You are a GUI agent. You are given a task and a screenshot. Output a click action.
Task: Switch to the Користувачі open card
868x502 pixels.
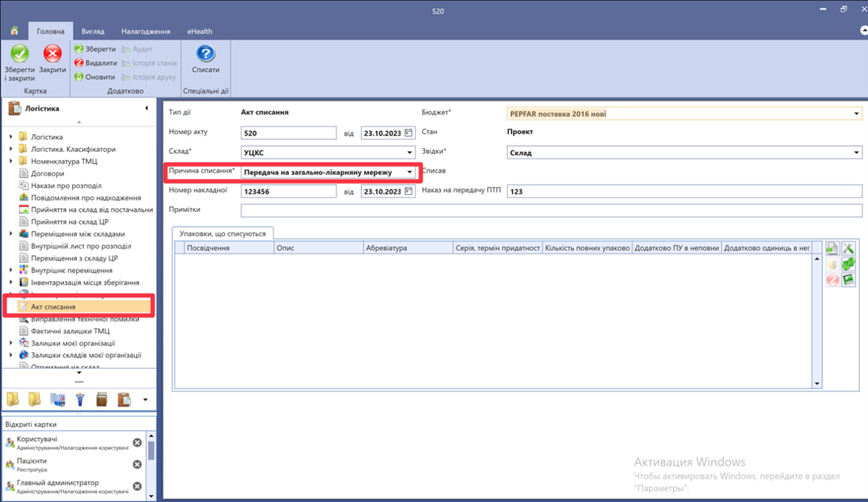coord(67,443)
